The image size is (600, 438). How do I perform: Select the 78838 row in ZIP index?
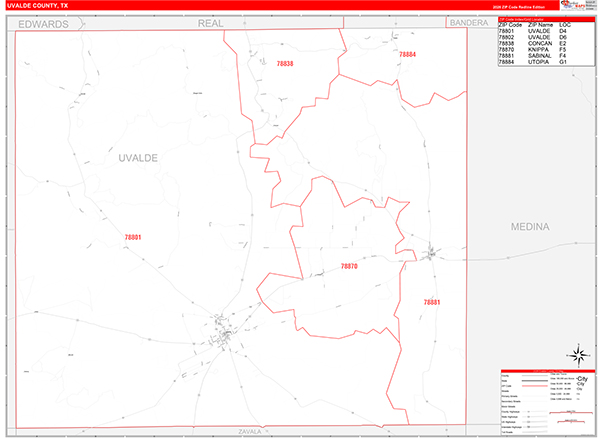click(x=546, y=43)
